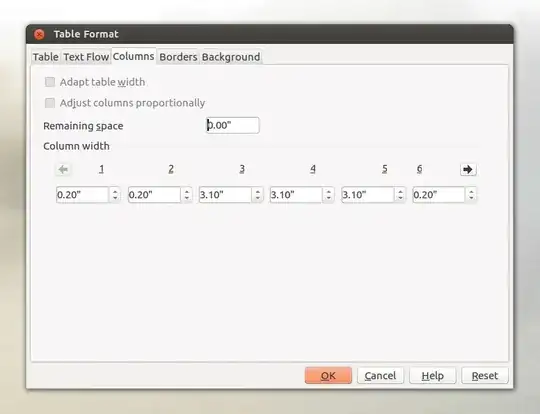
Task: Reset column settings with Reset button
Action: click(485, 375)
